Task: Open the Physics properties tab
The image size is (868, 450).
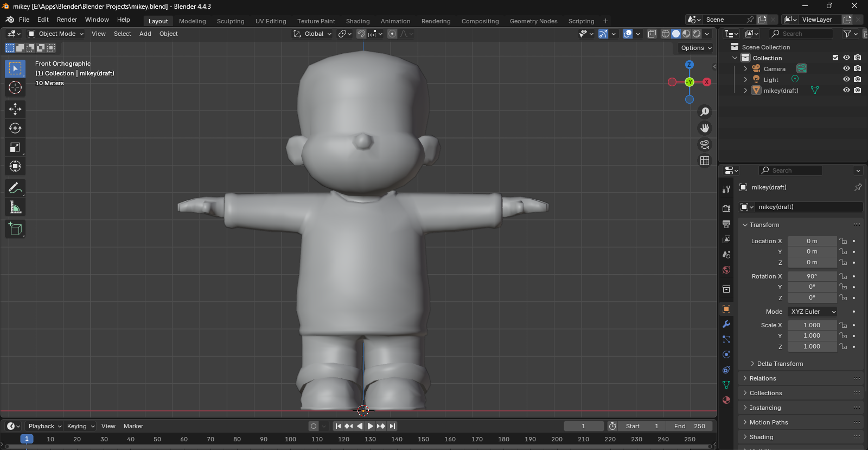Action: [x=726, y=354]
